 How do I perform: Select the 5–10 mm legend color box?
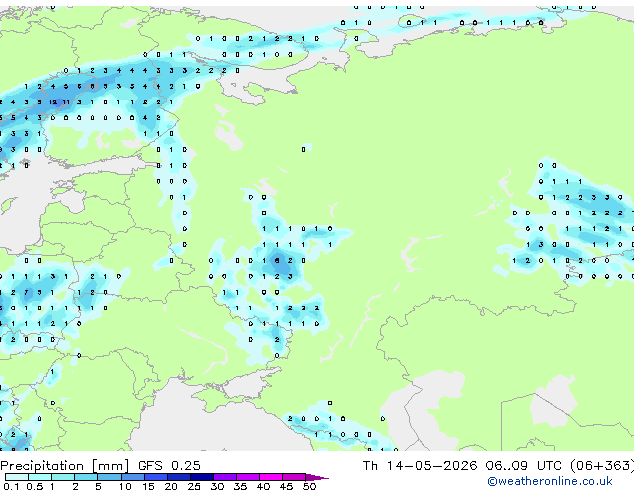click(x=109, y=477)
